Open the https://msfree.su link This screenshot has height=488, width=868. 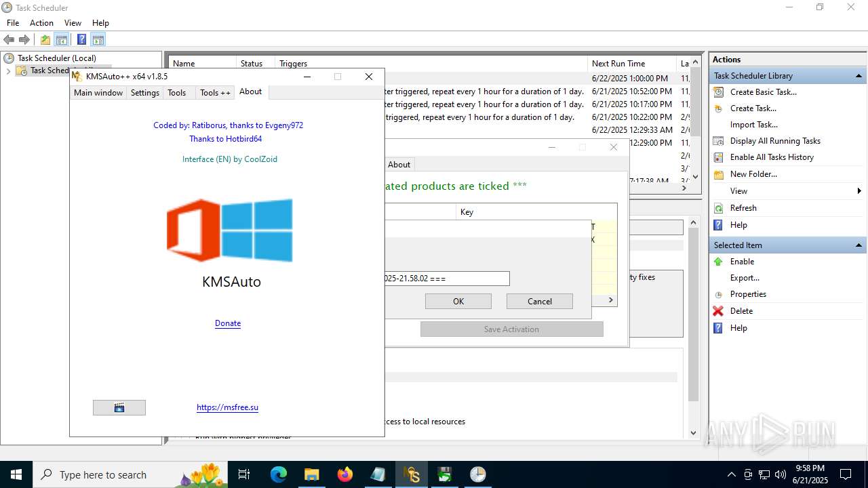click(x=227, y=407)
